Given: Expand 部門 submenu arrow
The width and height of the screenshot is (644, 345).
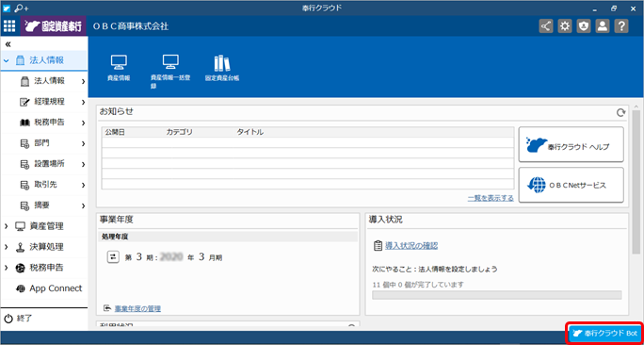Looking at the screenshot, I should coord(83,143).
